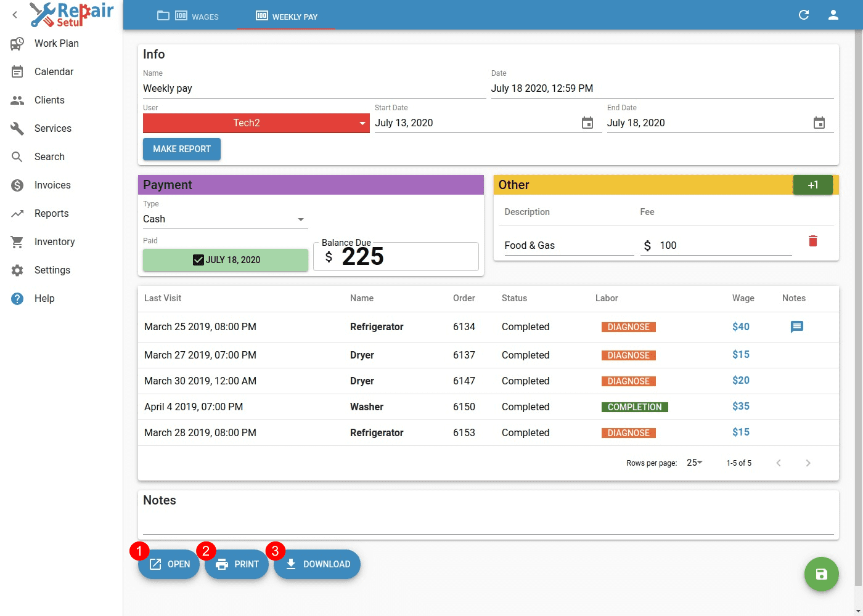Screen dimensions: 863x616
Task: Open Work Plan from sidebar
Action: [x=61, y=43]
